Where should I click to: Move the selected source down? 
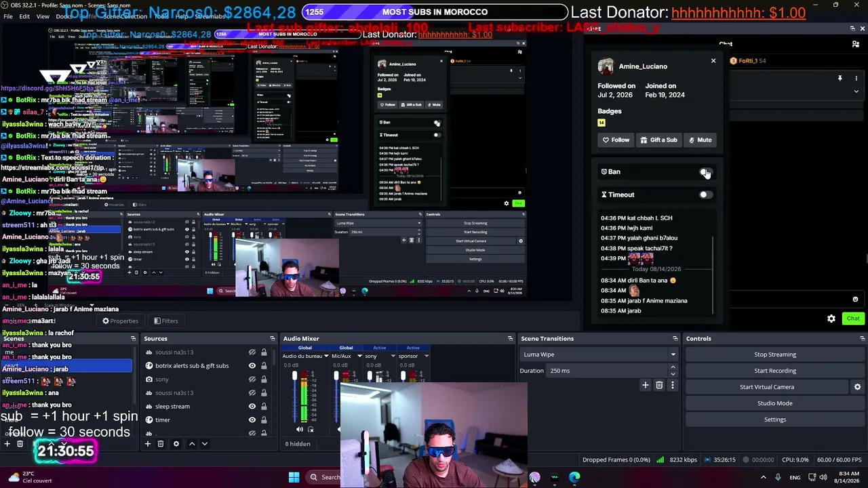click(205, 444)
